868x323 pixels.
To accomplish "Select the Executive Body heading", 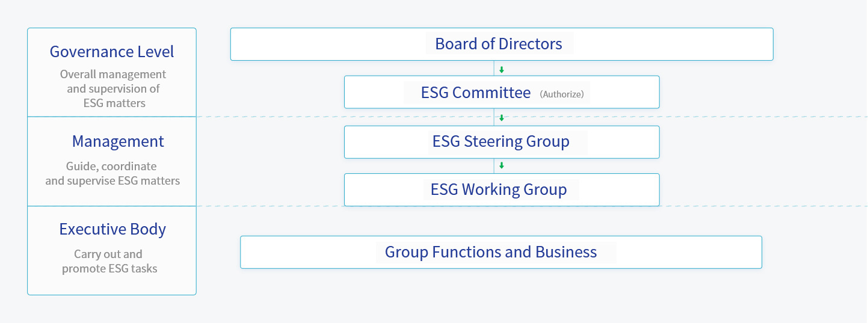I will click(112, 229).
